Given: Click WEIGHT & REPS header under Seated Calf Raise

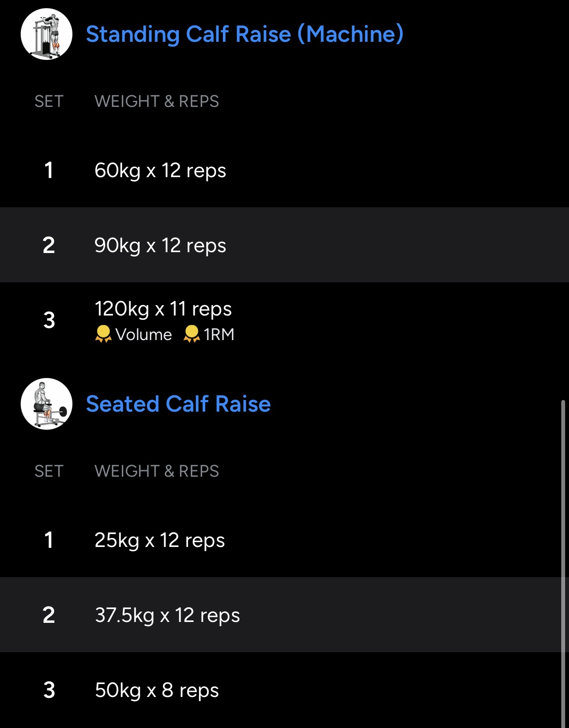Looking at the screenshot, I should pyautogui.click(x=156, y=471).
